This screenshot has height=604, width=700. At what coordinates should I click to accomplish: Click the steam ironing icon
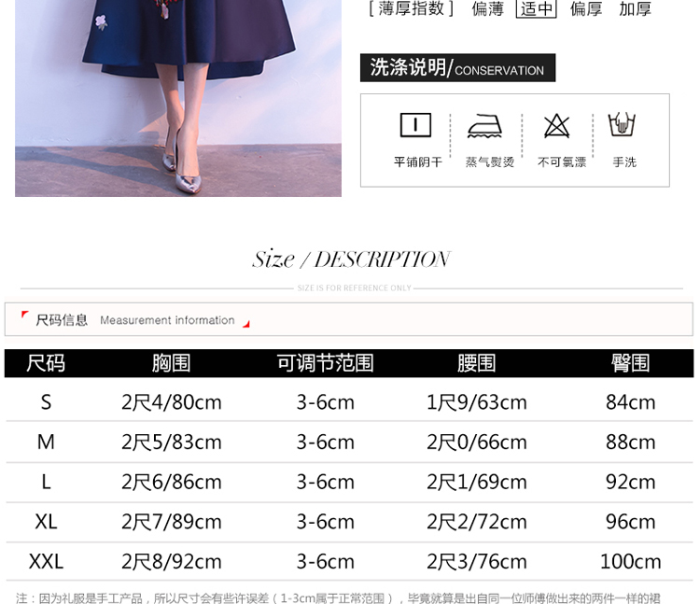tap(485, 126)
